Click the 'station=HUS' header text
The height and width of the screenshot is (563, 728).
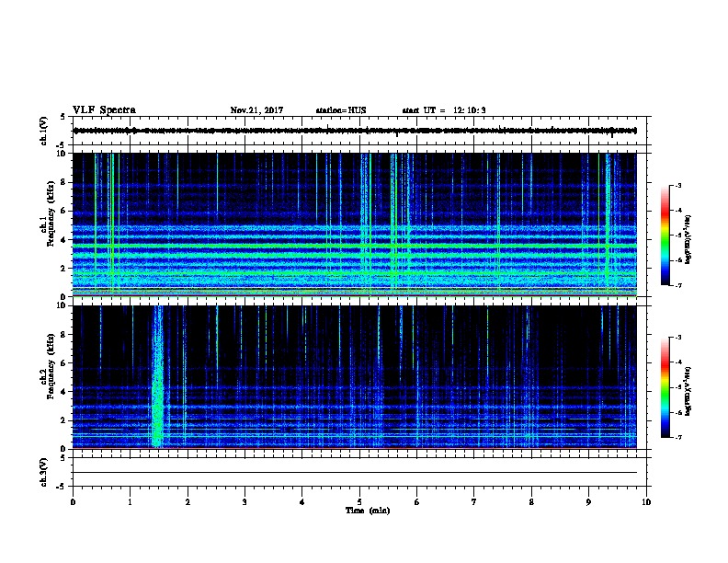(341, 110)
